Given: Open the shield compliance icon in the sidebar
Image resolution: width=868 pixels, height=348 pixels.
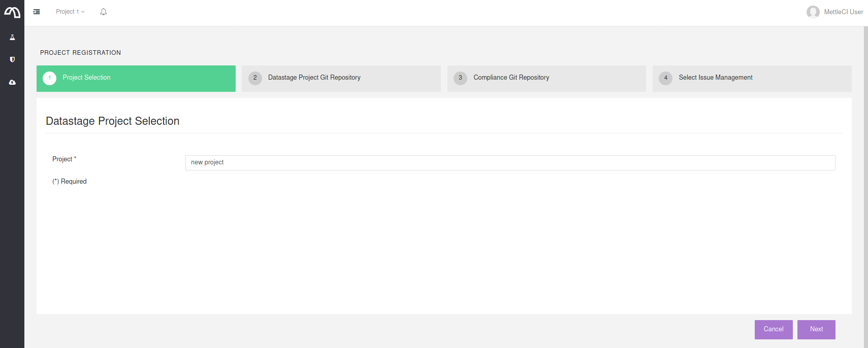Looking at the screenshot, I should pyautogui.click(x=12, y=60).
